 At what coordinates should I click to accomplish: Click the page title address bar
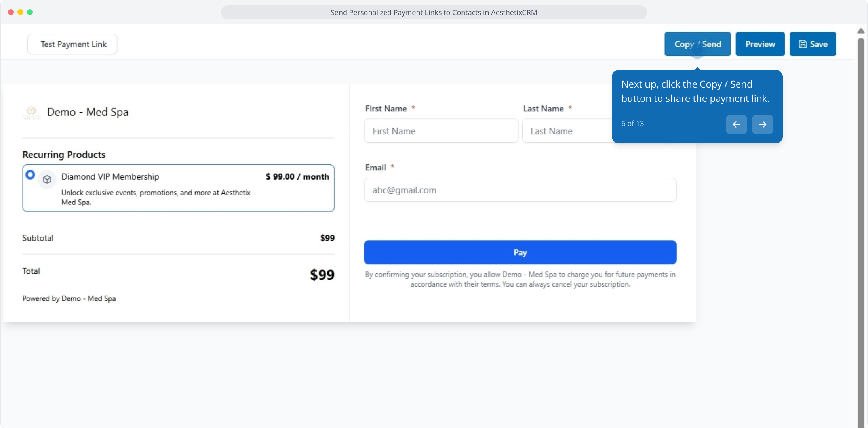pyautogui.click(x=434, y=12)
